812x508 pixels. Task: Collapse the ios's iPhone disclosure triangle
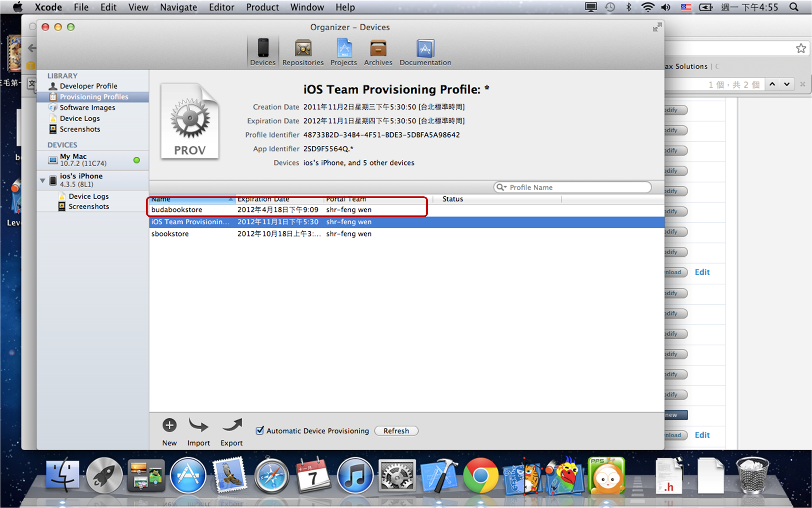[43, 180]
